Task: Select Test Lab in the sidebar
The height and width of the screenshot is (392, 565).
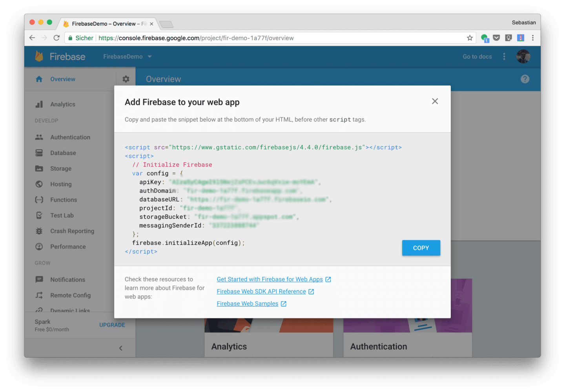Action: pos(62,215)
